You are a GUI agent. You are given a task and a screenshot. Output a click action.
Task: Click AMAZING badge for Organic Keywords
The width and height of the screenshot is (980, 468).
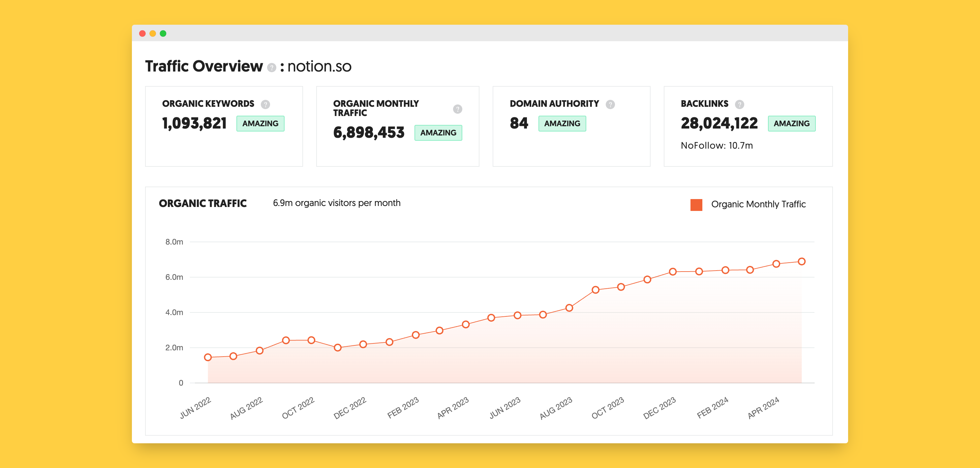(x=260, y=124)
